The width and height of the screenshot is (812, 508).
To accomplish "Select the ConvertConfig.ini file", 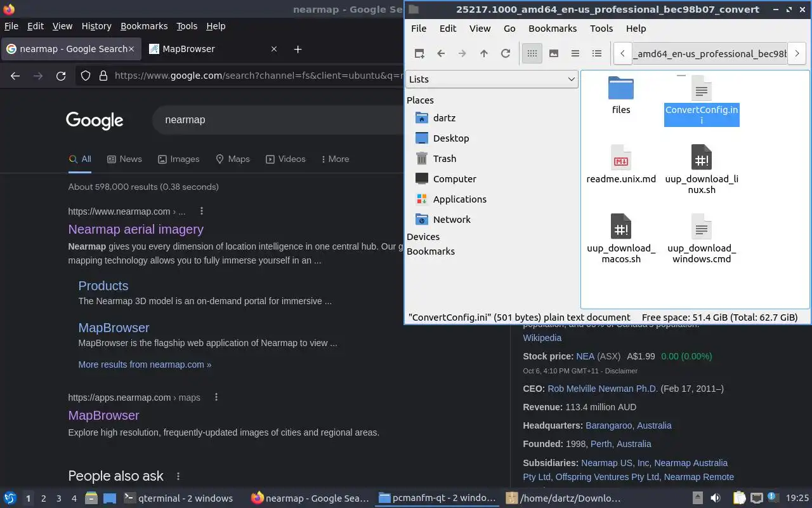I will coord(702,100).
